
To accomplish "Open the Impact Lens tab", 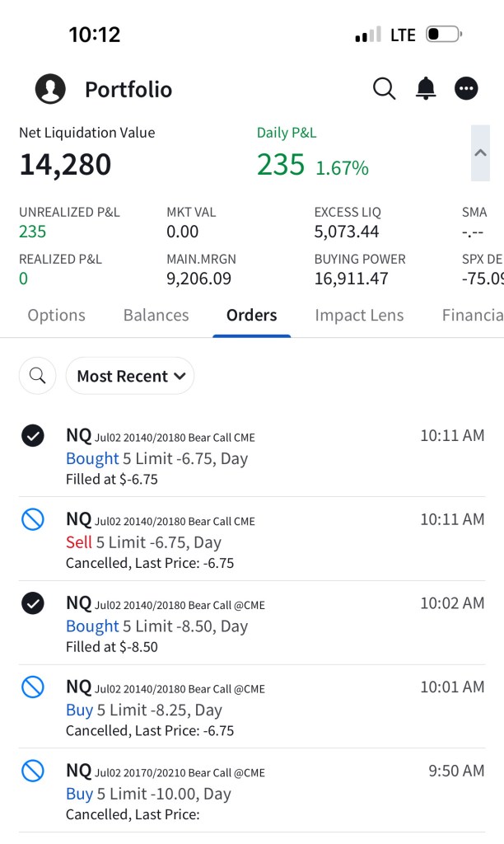I will click(x=359, y=315).
